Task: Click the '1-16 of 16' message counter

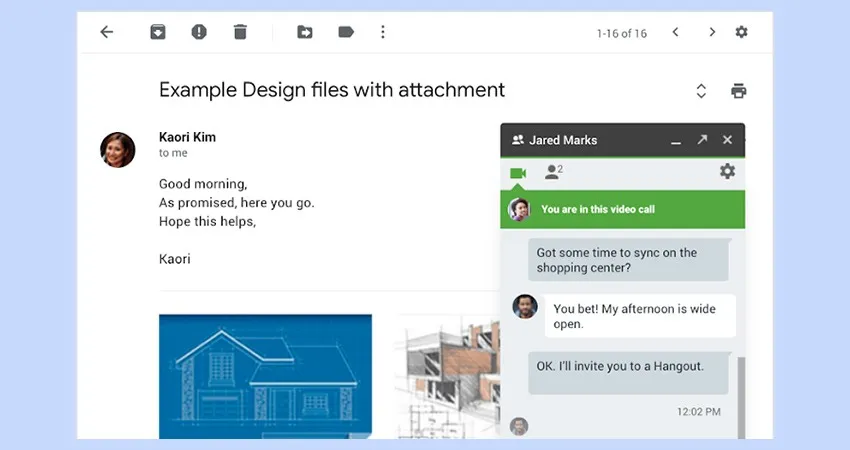Action: 622,34
